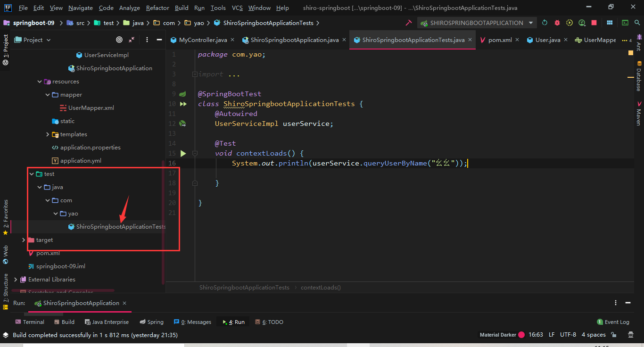The height and width of the screenshot is (347, 644).
Task: Open the Database side panel
Action: pyautogui.click(x=639, y=77)
